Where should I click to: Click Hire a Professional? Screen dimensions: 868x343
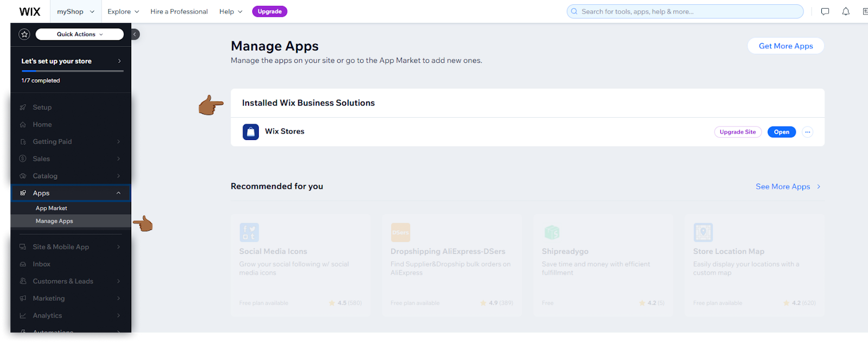(179, 11)
